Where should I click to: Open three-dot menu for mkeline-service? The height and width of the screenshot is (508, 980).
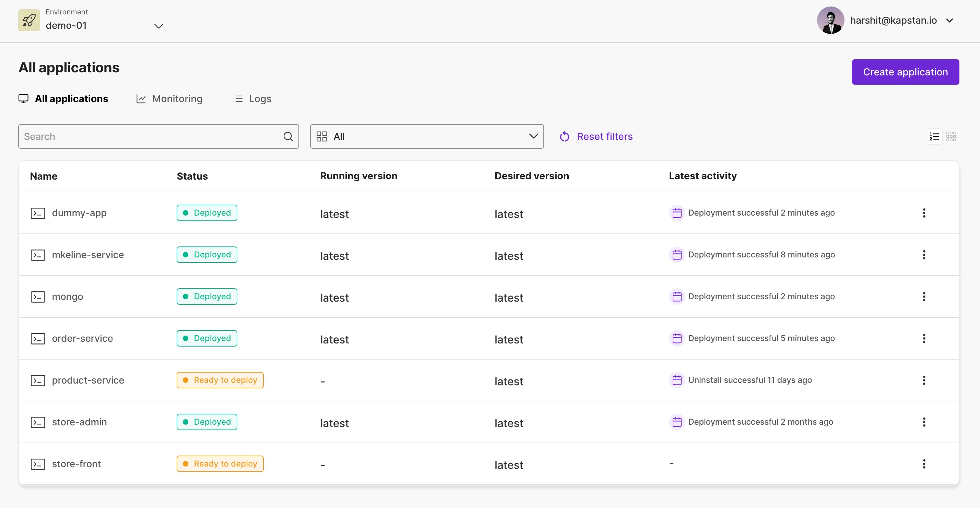tap(924, 255)
